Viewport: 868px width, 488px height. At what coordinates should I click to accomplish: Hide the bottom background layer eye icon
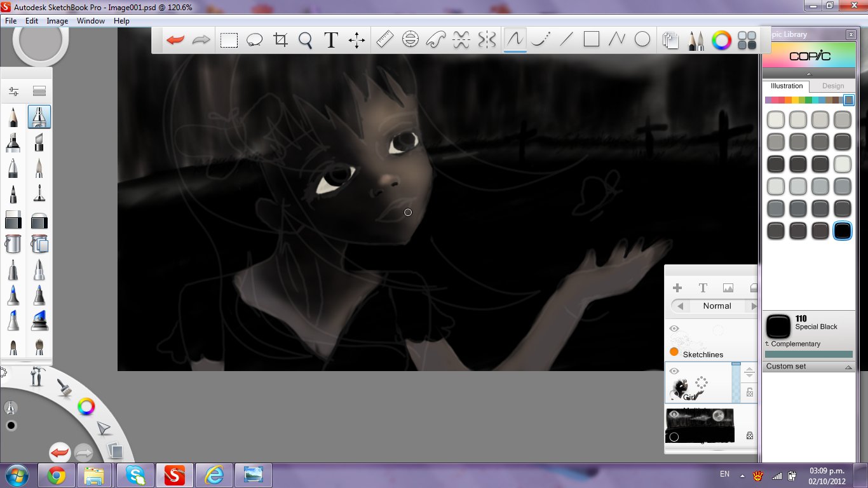(674, 414)
